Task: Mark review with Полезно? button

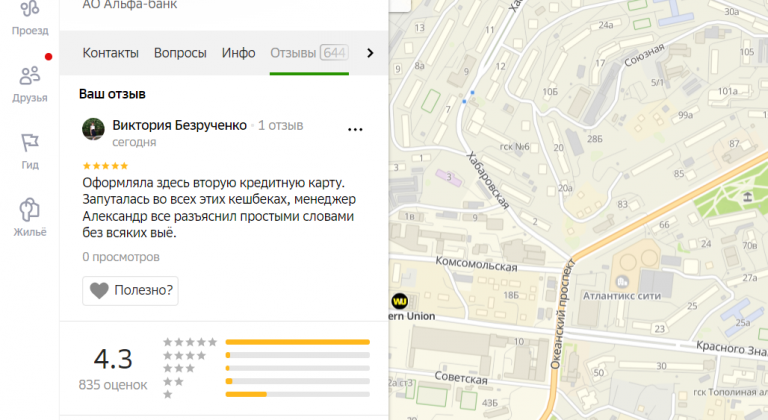Action: tap(130, 291)
